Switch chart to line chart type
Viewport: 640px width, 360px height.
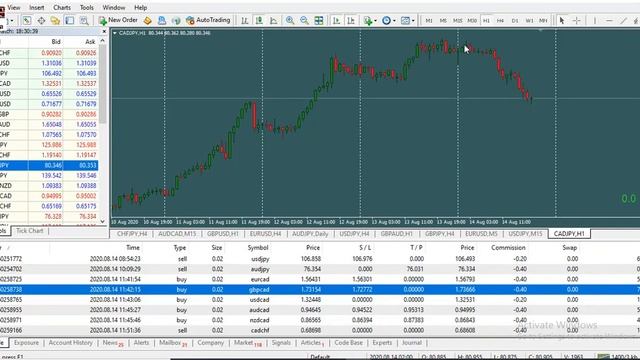coord(273,20)
